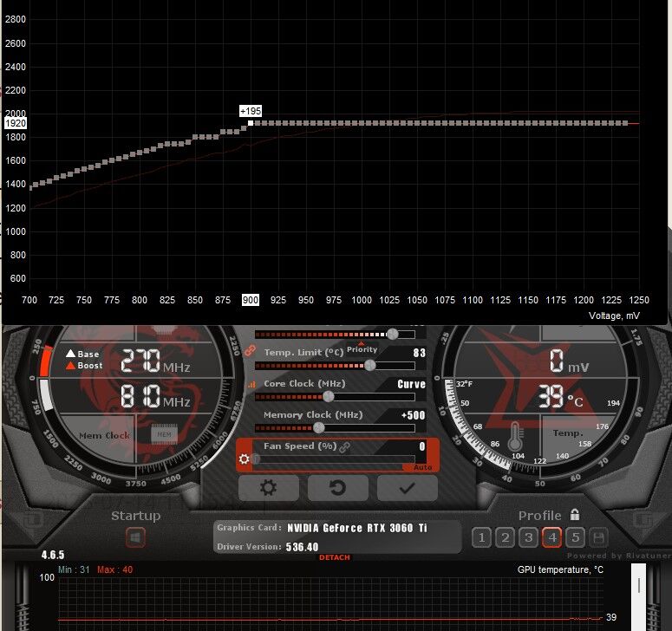Load profile slot 5
This screenshot has height=631, width=672.
click(575, 537)
